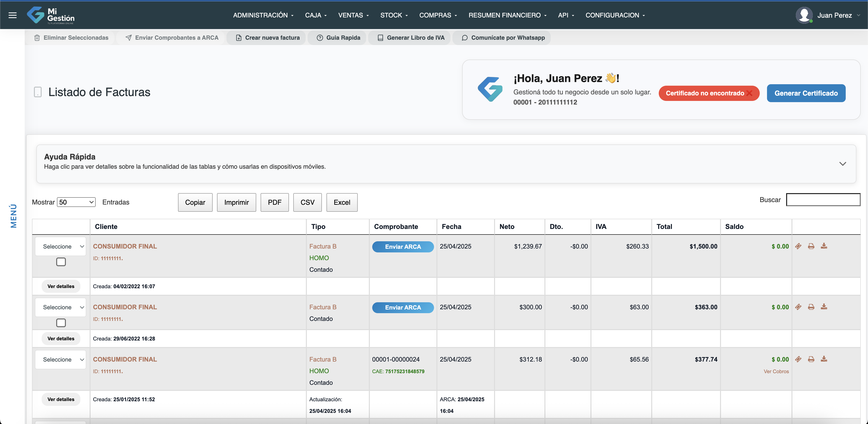The width and height of the screenshot is (868, 424).
Task: Click the print icon in the $363.00 invoice row
Action: [811, 307]
